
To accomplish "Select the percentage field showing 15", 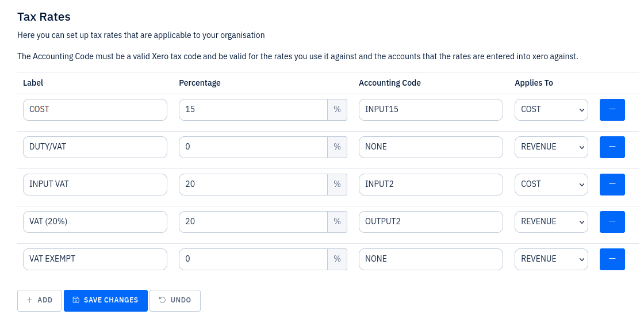I will (x=253, y=110).
